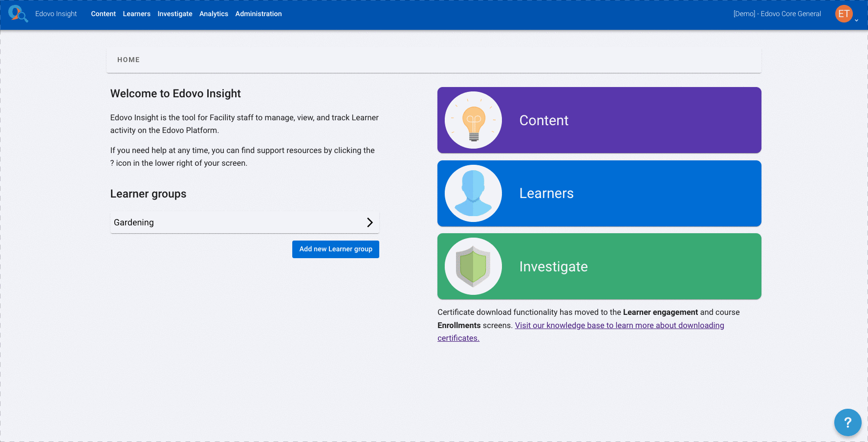Click the person silhouette icon on the Learners card
The height and width of the screenshot is (442, 868).
coord(473,193)
